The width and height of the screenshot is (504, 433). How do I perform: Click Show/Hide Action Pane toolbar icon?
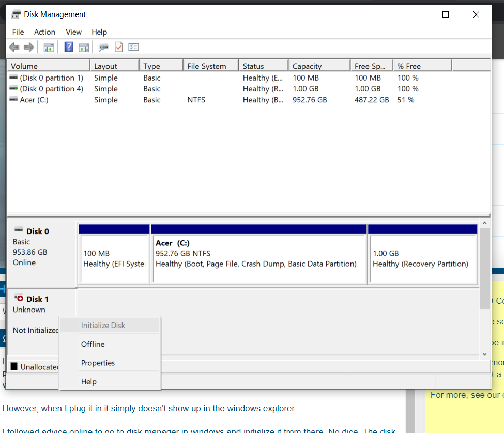84,48
